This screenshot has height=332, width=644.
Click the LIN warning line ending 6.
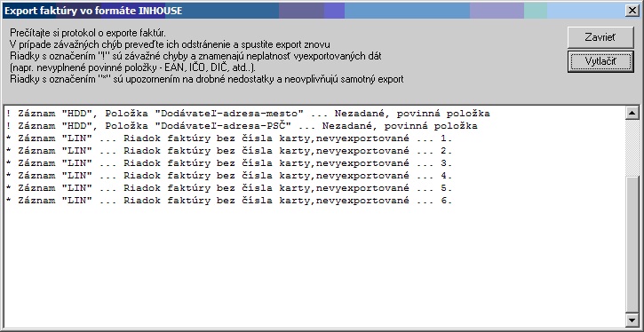pyautogui.click(x=229, y=201)
